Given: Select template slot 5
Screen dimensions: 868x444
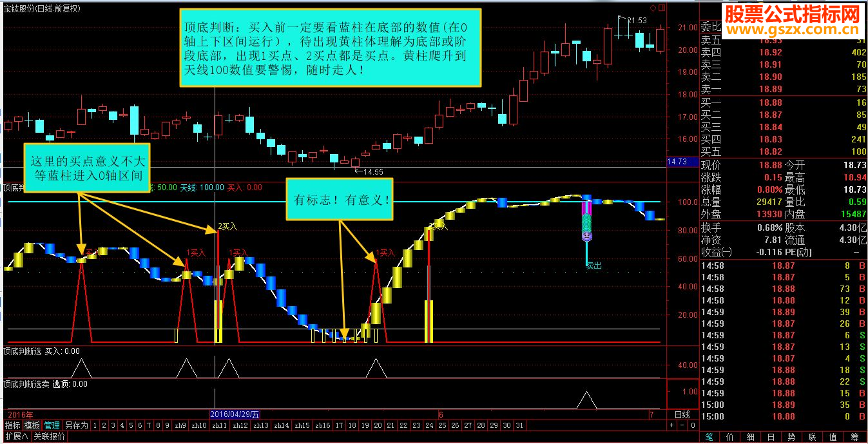Looking at the screenshot, I should point(131,425).
